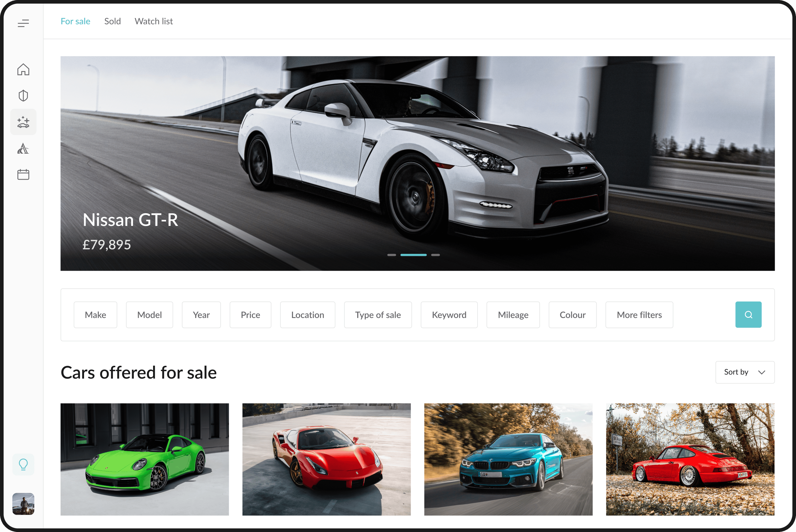Open the hamburger menu icon

23,23
